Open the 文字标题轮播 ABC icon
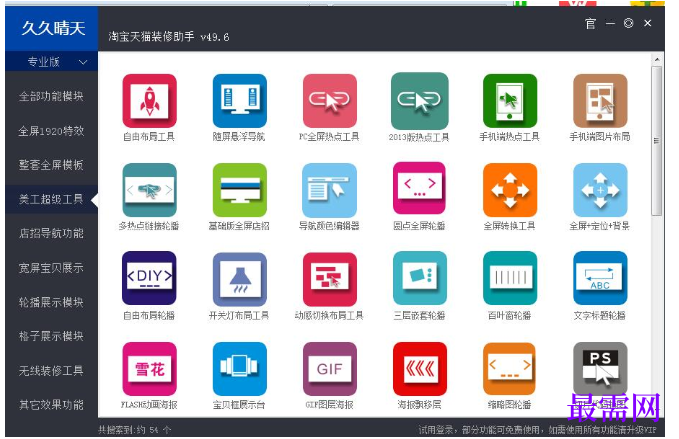The height and width of the screenshot is (439, 679). tap(600, 278)
